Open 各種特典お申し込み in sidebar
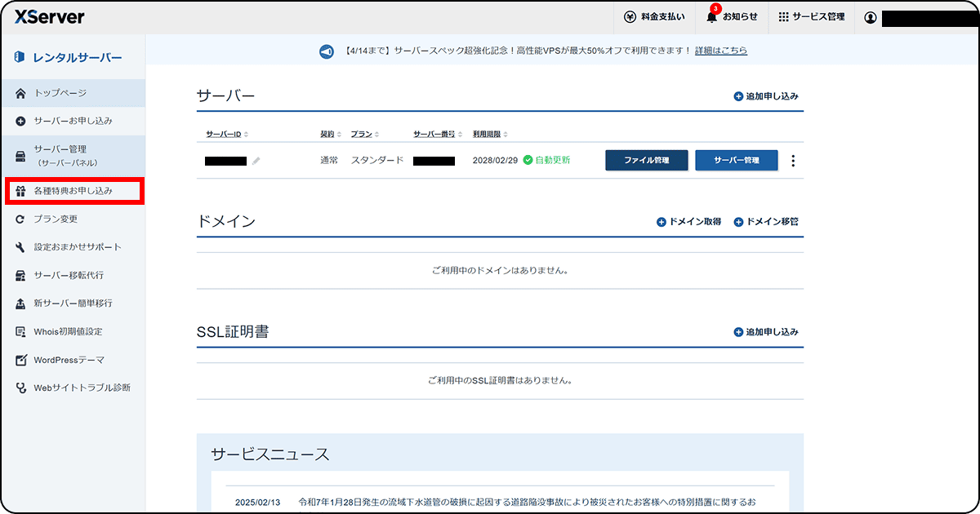The width and height of the screenshot is (980, 514). 73,191
